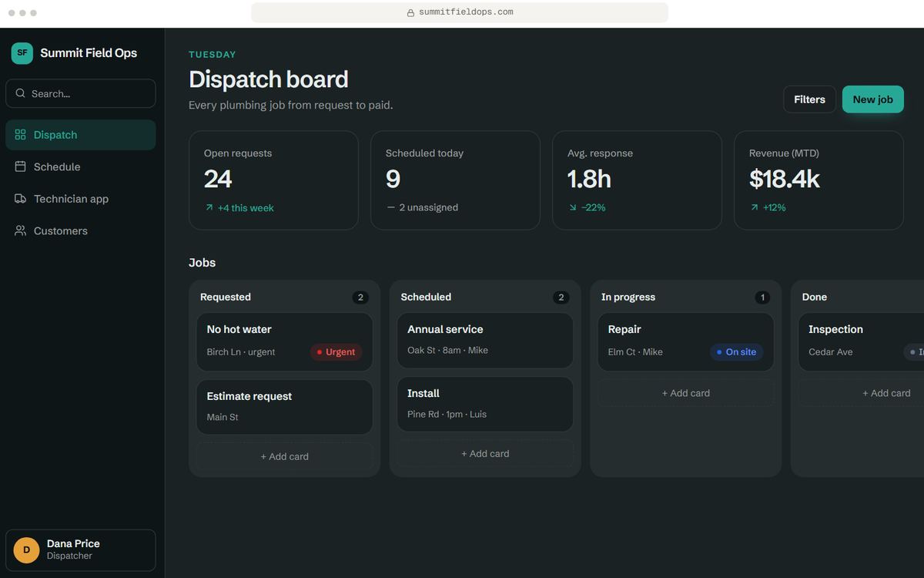Open Dana Price user profile card
This screenshot has height=578, width=924.
click(81, 550)
